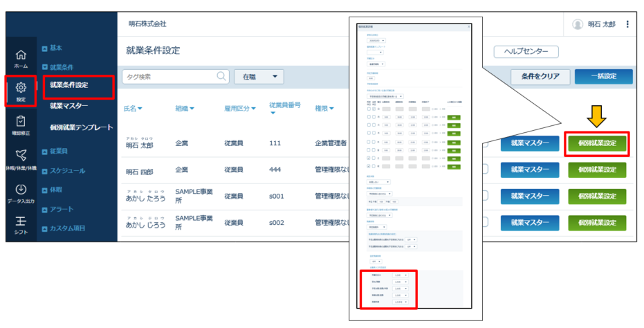Click employee number 111
Image resolution: width=644 pixels, height=328 pixels.
pos(275,143)
